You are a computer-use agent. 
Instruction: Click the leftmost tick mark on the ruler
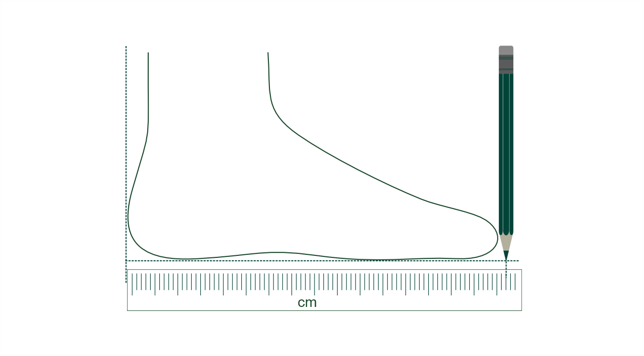(132, 284)
